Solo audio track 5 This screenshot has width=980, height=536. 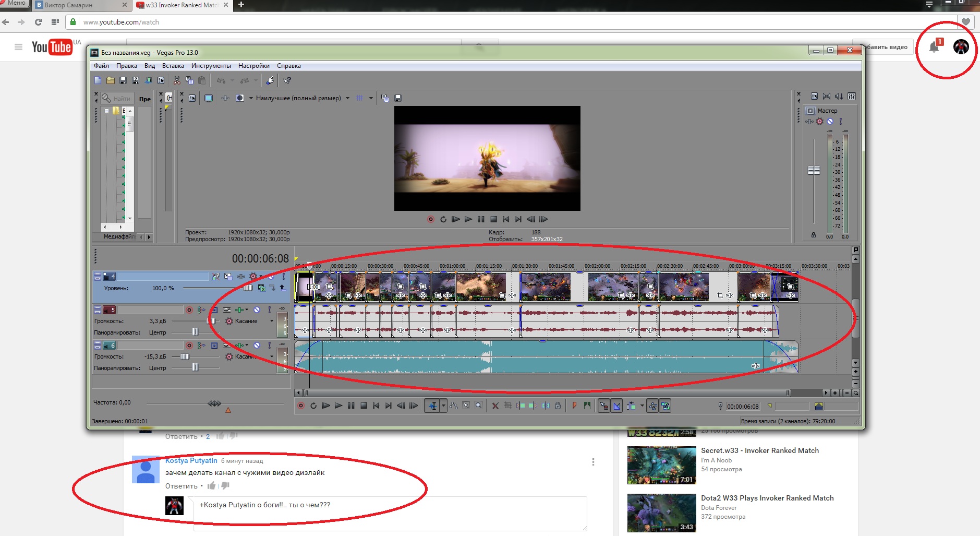pos(270,309)
